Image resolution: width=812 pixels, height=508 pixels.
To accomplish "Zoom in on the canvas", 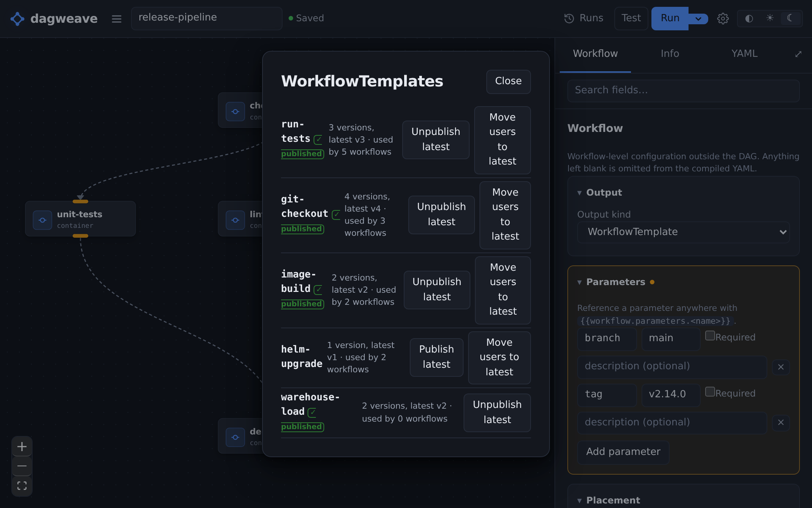I will click(22, 447).
